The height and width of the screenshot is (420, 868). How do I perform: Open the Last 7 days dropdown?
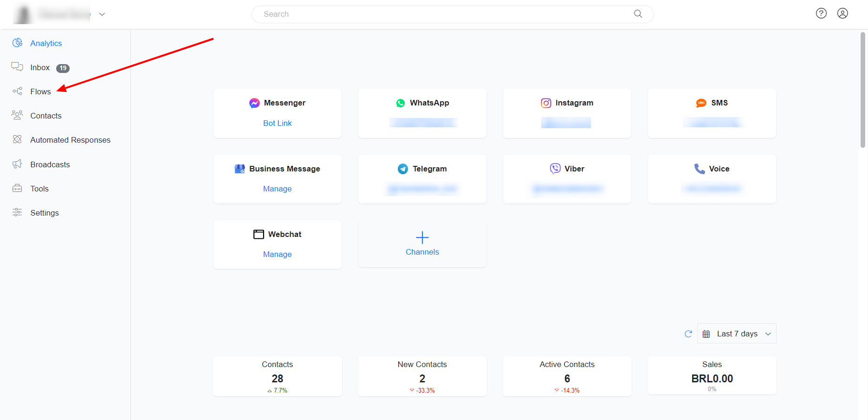(x=737, y=334)
